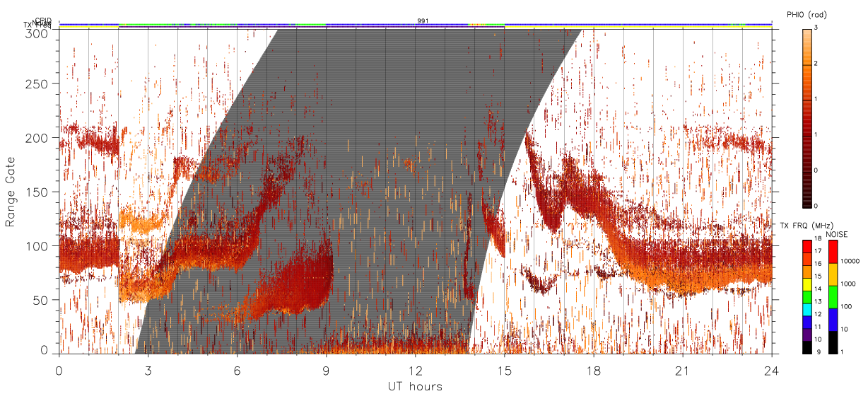The image size is (868, 401).
Task: Click UT hours tick label '24'
Action: point(772,371)
